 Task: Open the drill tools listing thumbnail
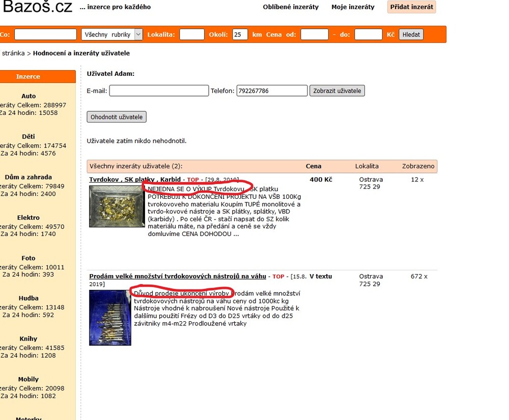point(110,317)
